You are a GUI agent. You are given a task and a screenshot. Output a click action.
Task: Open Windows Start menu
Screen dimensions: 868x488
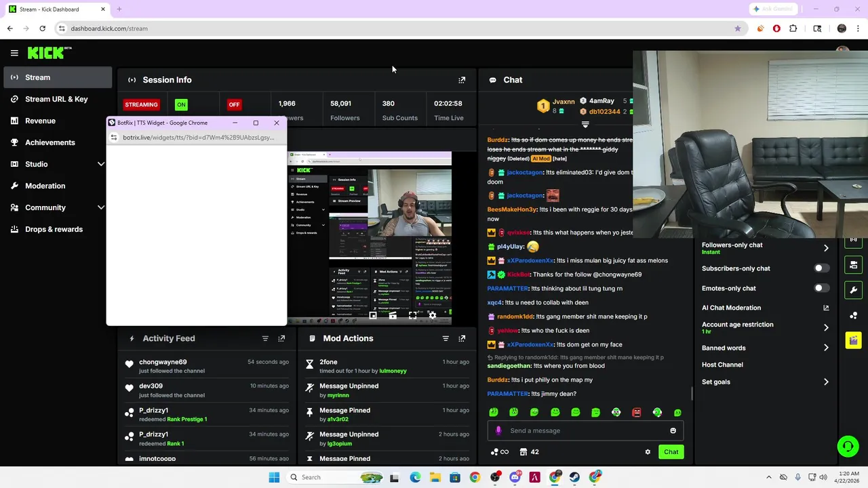274,477
